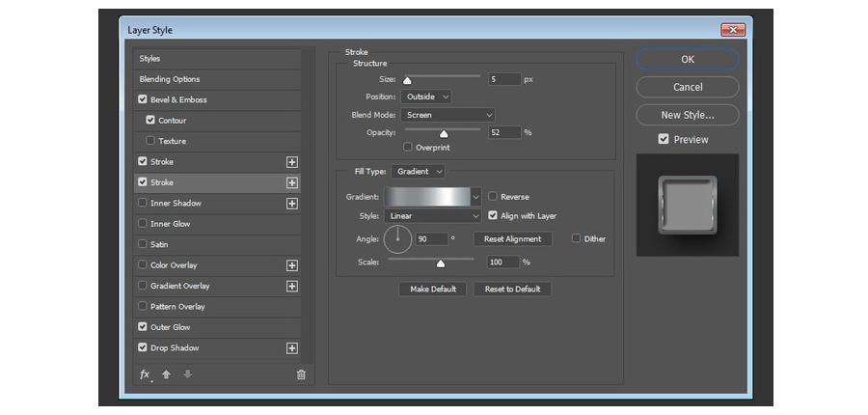This screenshot has width=868, height=415.
Task: Click the move effect up arrow
Action: click(166, 374)
